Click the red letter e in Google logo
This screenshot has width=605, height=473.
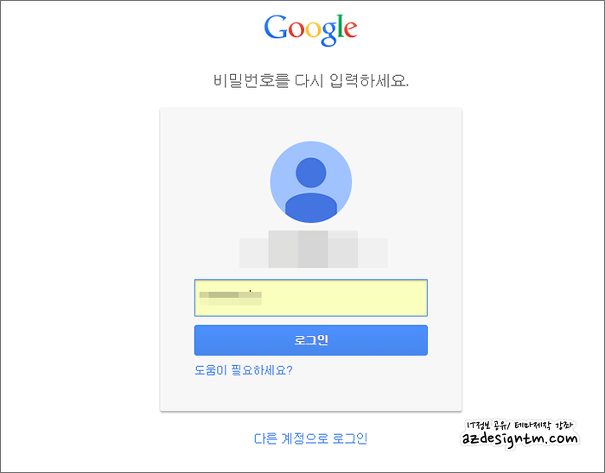coord(350,30)
